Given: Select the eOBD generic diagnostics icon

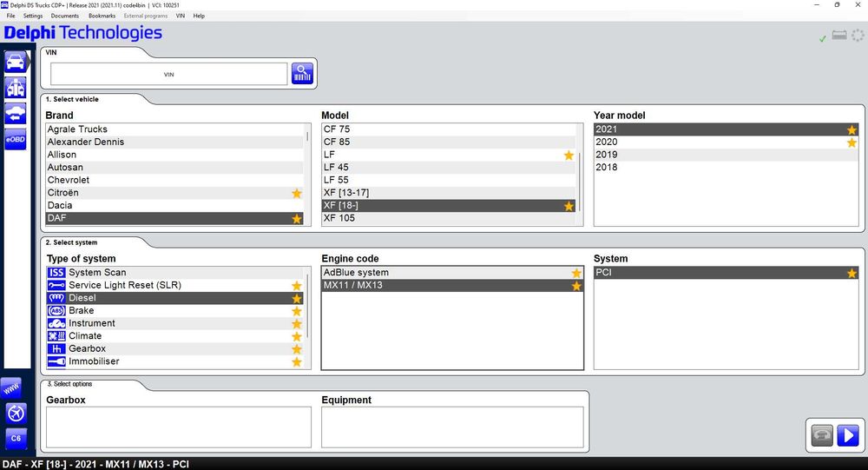Looking at the screenshot, I should click(x=16, y=139).
